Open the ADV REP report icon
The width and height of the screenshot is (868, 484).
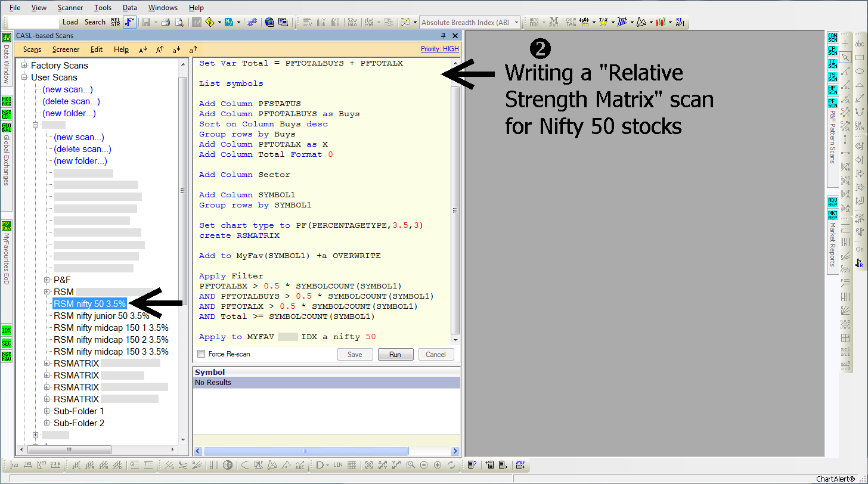[833, 201]
